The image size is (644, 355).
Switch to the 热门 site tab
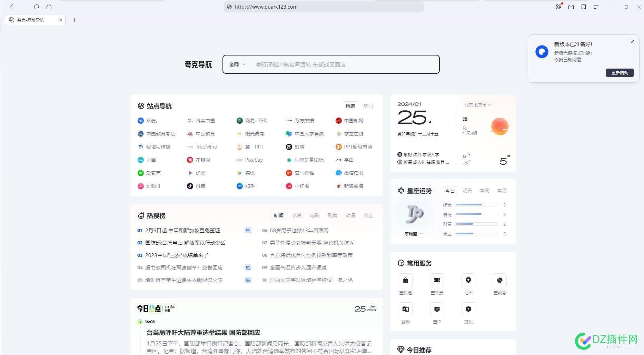point(368,106)
